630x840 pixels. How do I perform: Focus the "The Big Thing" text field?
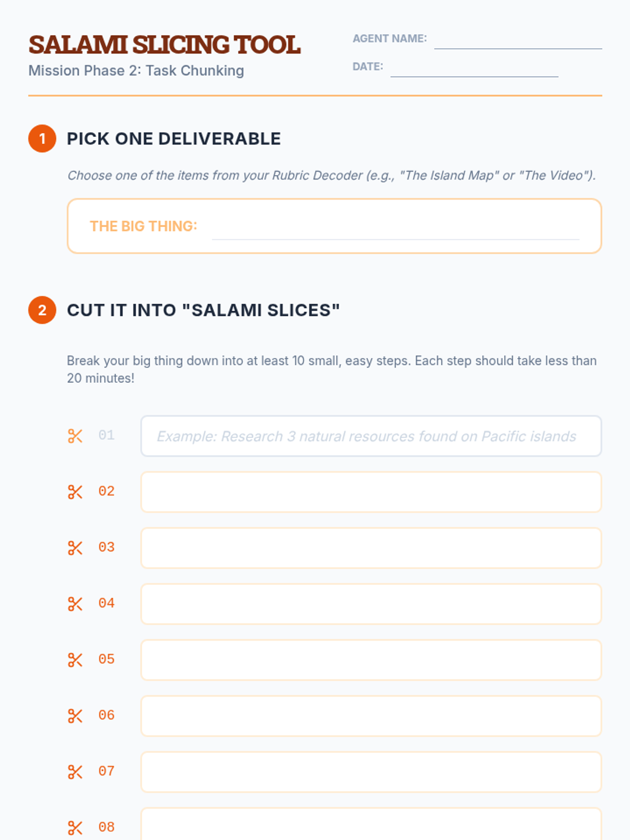coord(395,228)
